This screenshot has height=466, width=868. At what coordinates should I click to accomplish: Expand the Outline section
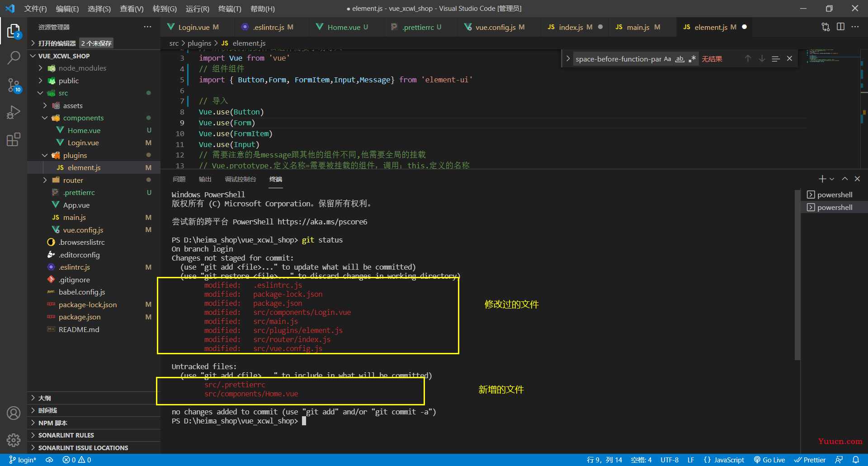pos(94,398)
